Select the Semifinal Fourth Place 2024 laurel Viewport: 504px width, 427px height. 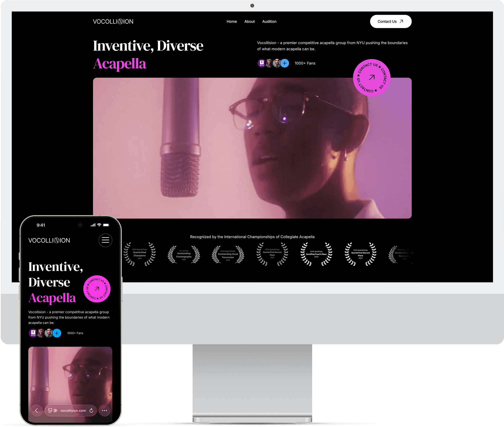tap(316, 254)
